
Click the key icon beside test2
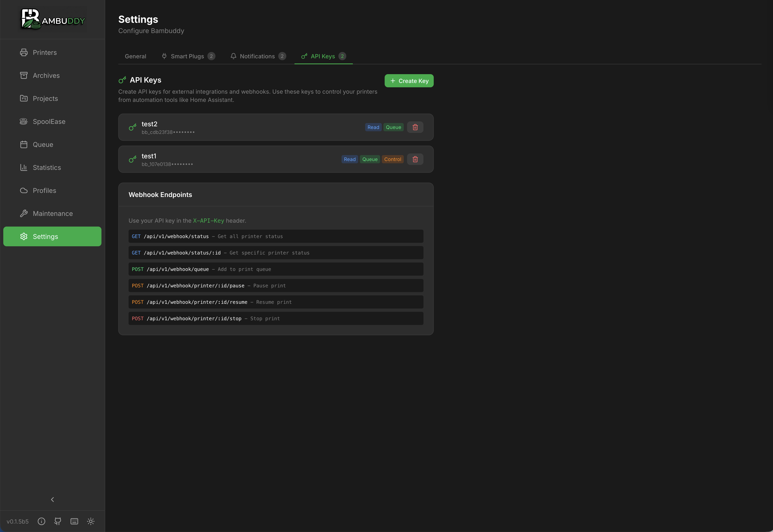[133, 127]
